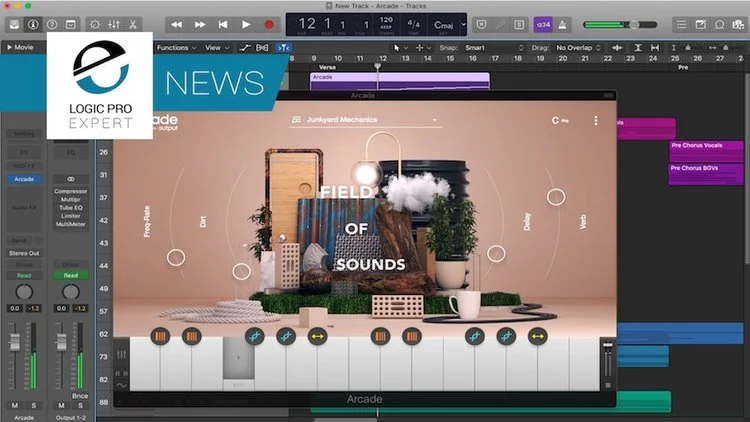Image resolution: width=750 pixels, height=422 pixels.
Task: Open the Apple Loops browser icon
Action: 719,24
